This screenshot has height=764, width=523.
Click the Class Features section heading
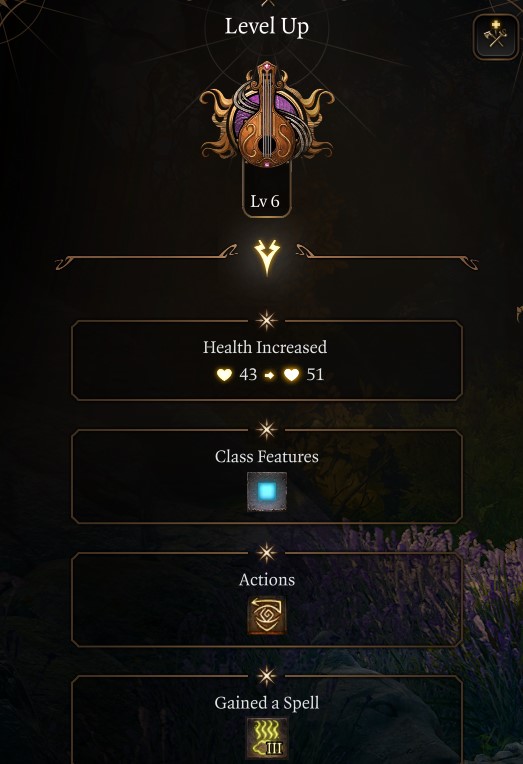coord(267,457)
